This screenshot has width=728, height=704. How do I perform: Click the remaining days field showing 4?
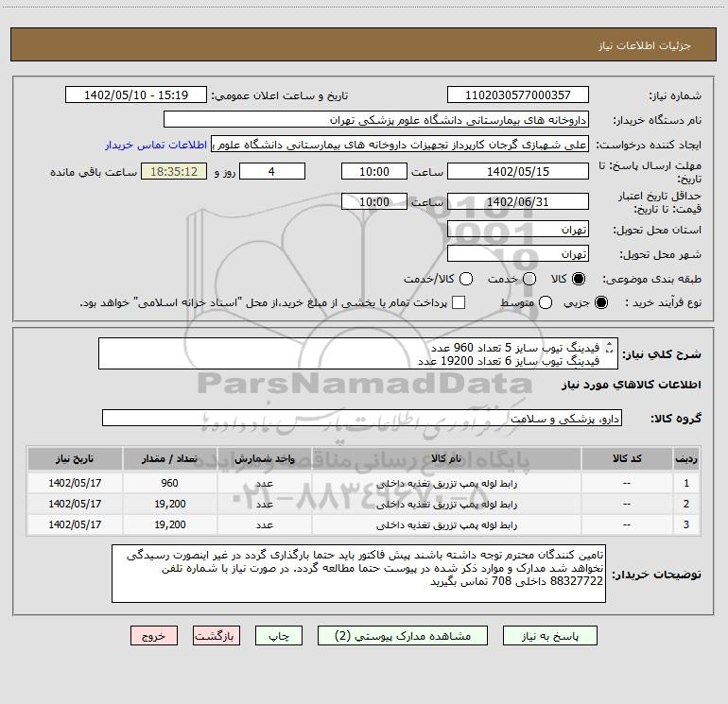tap(272, 171)
